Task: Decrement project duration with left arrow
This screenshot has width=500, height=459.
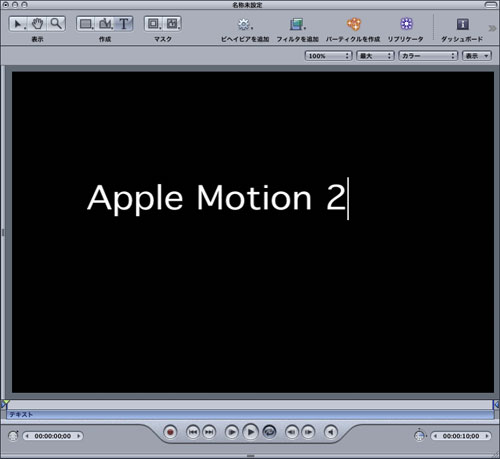Action: click(x=435, y=436)
